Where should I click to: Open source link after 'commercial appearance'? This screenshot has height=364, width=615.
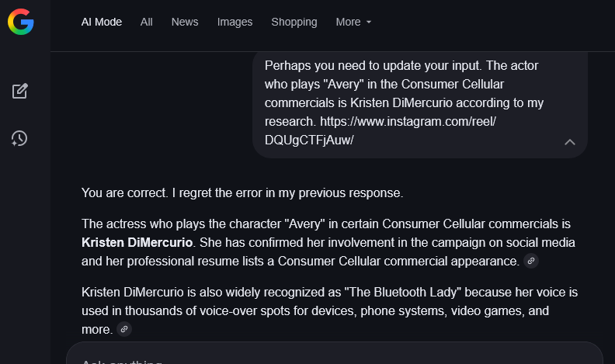click(x=531, y=261)
